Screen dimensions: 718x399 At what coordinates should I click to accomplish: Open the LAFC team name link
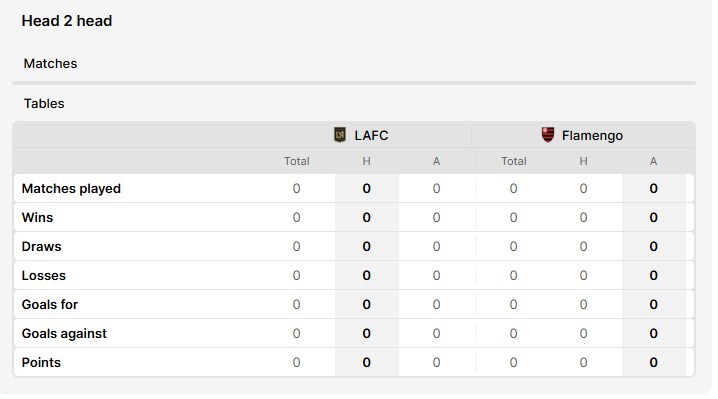coord(371,136)
